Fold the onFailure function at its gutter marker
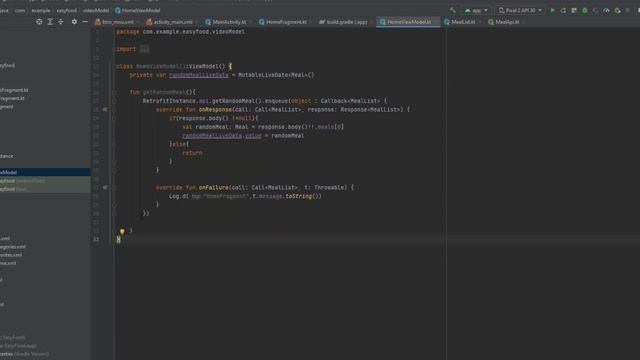Viewport: 640px width, 360px height. (x=114, y=188)
